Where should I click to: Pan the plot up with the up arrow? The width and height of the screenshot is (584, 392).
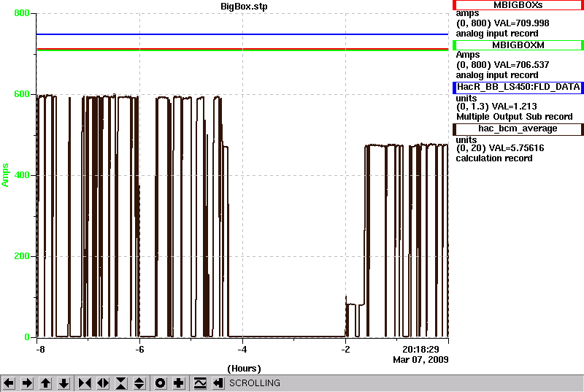45,383
